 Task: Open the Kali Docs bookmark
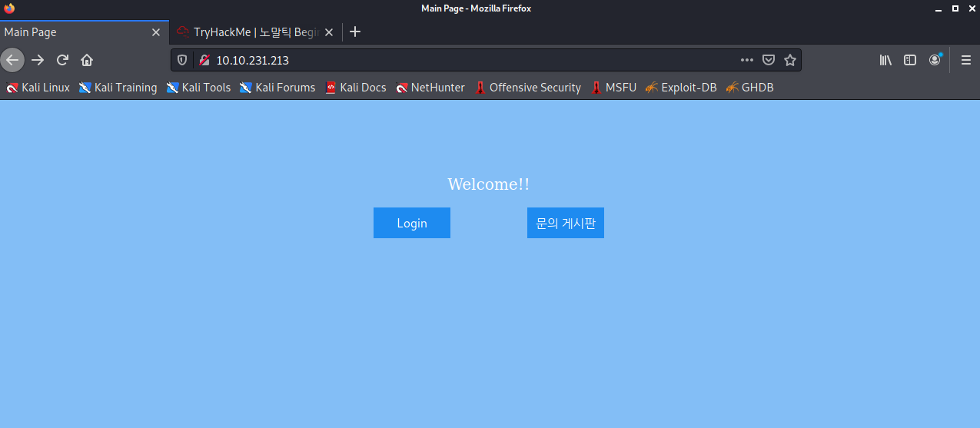coord(356,88)
